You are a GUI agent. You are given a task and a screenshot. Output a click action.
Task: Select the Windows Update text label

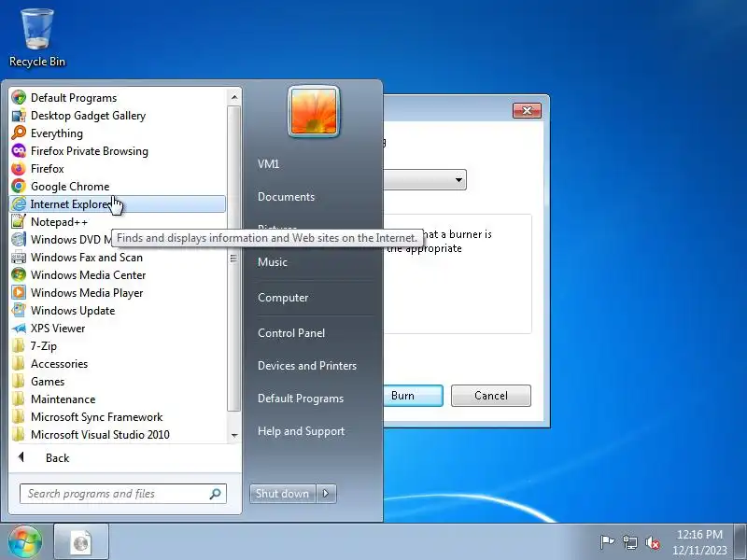tap(73, 311)
